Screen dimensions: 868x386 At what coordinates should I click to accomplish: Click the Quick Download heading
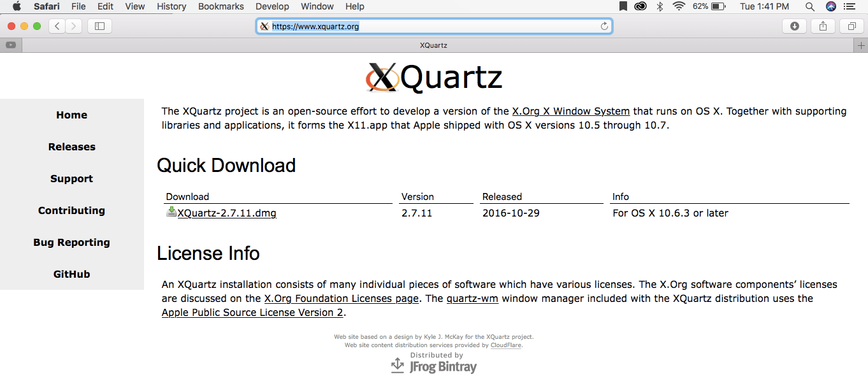(226, 166)
